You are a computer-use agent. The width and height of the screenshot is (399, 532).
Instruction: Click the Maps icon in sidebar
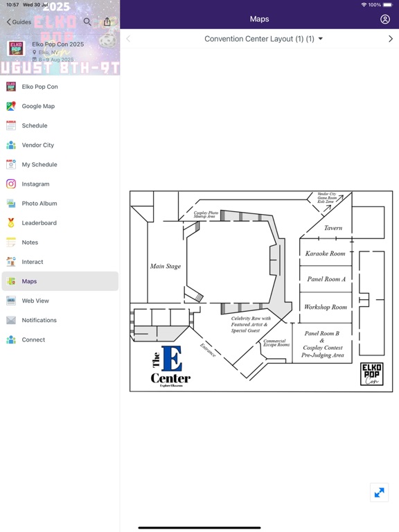click(x=11, y=281)
